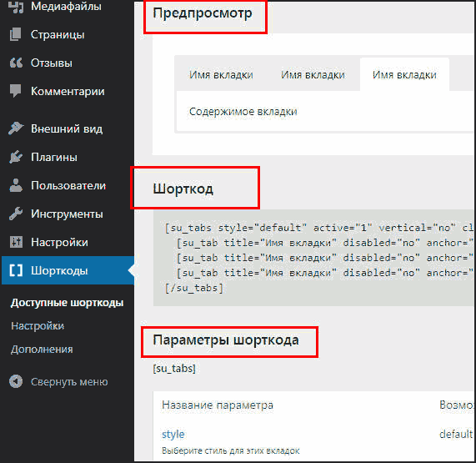The image size is (476, 463).
Task: Click the quotation-mark icon beside Отзывы
Action: [16, 63]
